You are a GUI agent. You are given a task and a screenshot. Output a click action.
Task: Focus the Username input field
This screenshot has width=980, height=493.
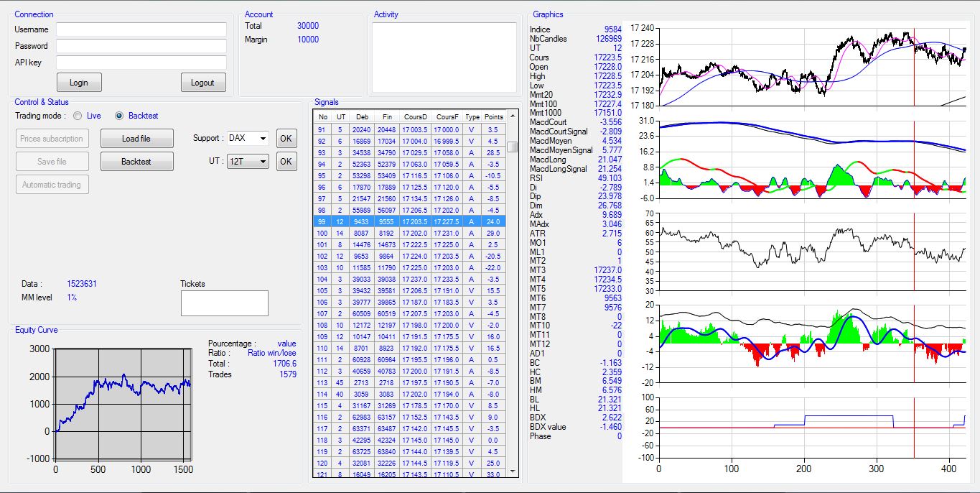coord(141,29)
